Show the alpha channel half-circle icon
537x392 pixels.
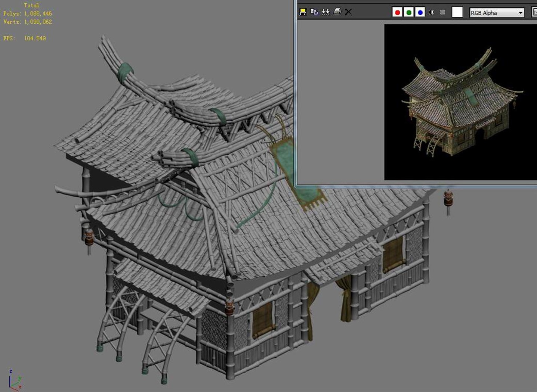pyautogui.click(x=431, y=12)
